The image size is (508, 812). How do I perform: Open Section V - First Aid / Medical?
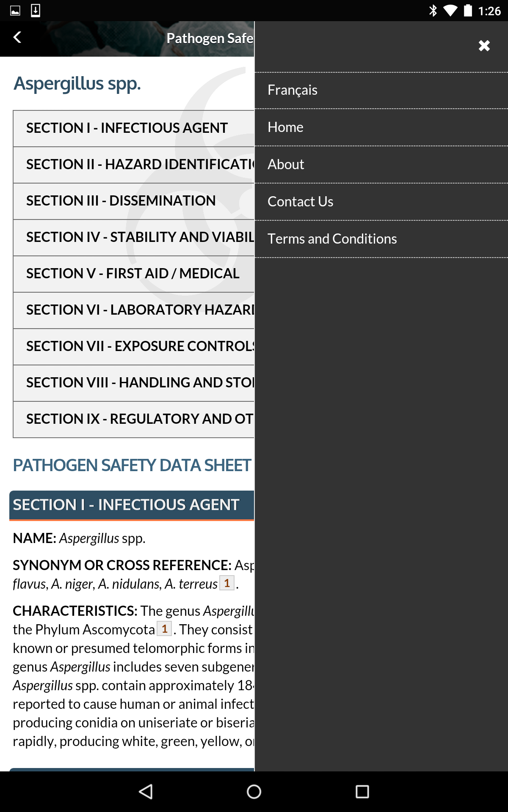[134, 274]
